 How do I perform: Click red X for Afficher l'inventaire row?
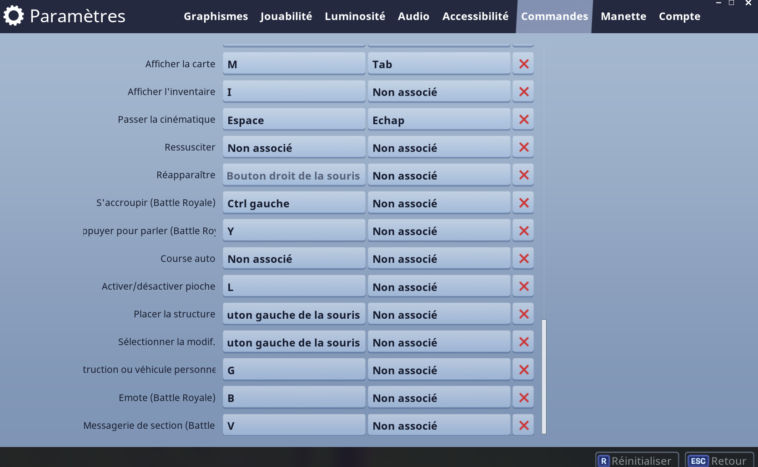(524, 92)
